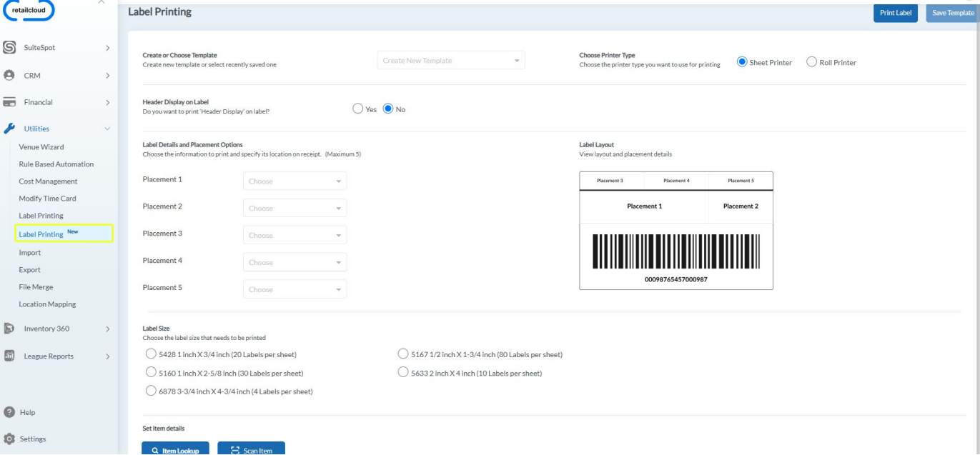The height and width of the screenshot is (455, 980).
Task: Open Rule Based Automation menu item
Action: (56, 164)
